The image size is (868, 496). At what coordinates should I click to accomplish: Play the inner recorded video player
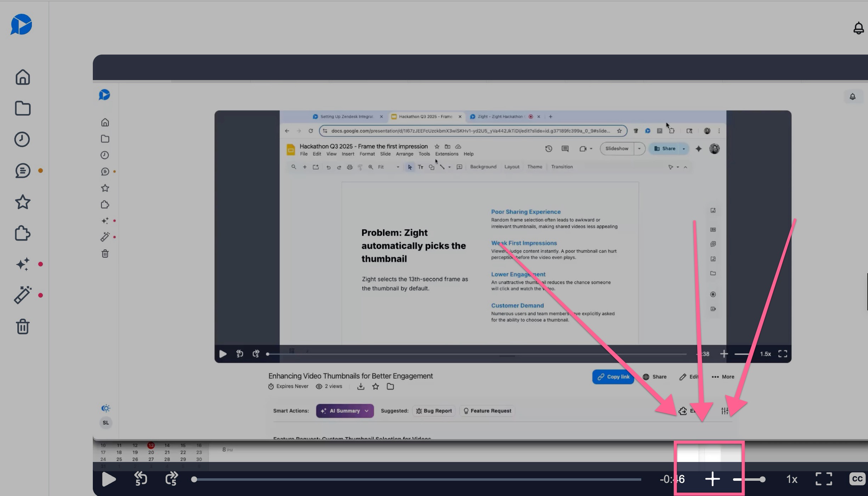click(223, 354)
